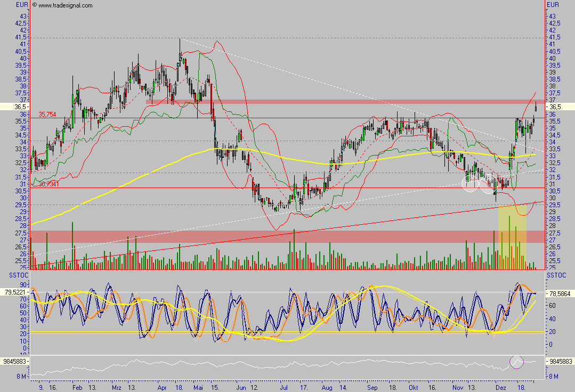This screenshot has height=392, width=575.
Task: Click the latest candlestick at the chart's right edge
Action: (x=536, y=106)
